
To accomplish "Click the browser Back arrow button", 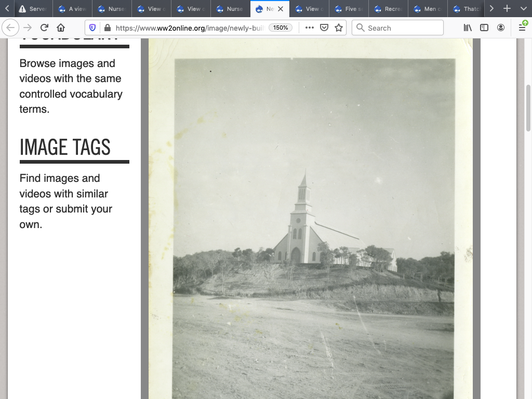I will pos(10,28).
